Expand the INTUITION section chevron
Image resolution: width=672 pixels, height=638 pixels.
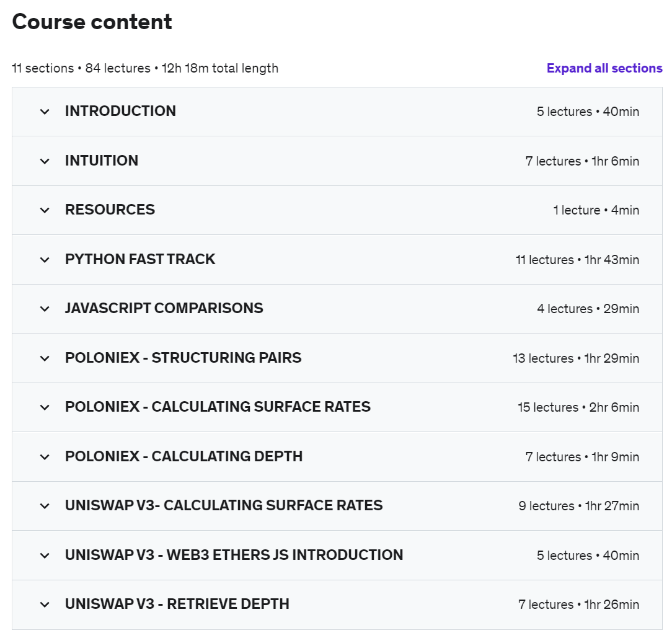[x=45, y=161]
